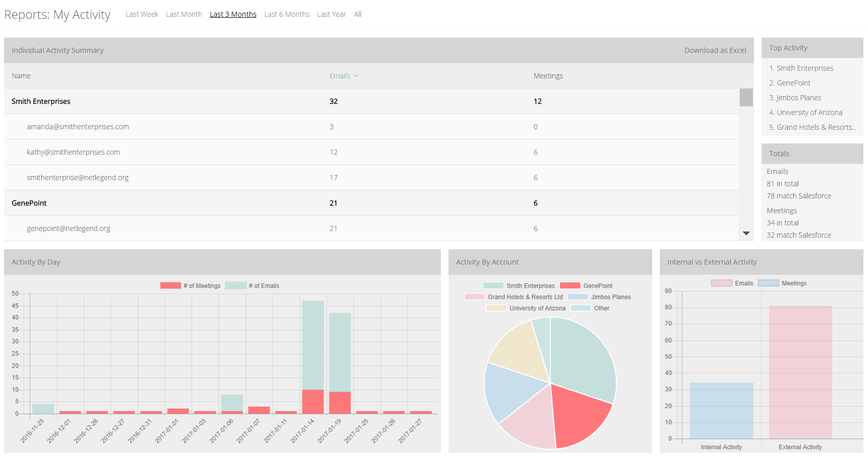Click the GenePoint red pie slice
Screen dimensions: 868x462
point(580,415)
